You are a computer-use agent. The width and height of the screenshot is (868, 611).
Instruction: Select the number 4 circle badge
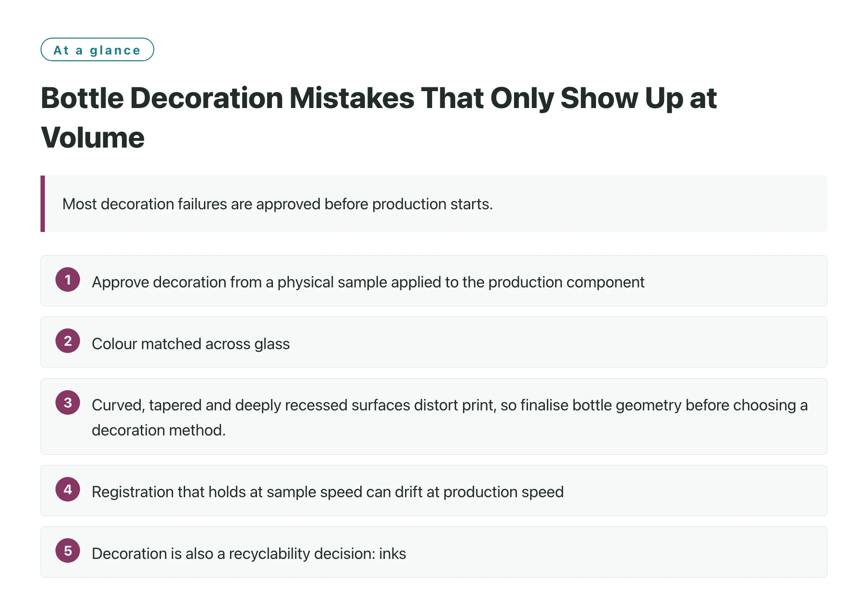click(68, 489)
